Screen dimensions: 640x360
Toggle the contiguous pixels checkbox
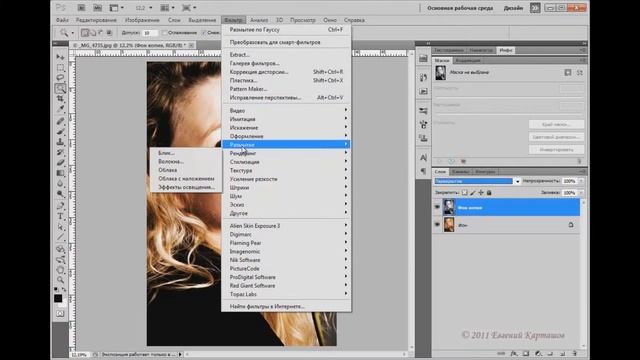[x=204, y=33]
